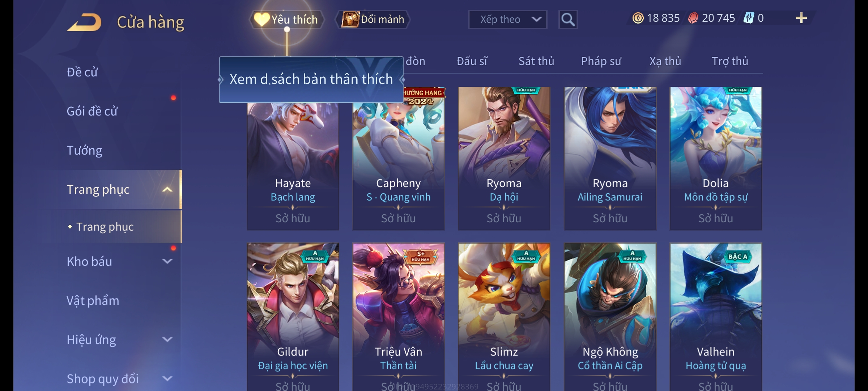Select the Sát thủ tab
The image size is (868, 391).
536,61
